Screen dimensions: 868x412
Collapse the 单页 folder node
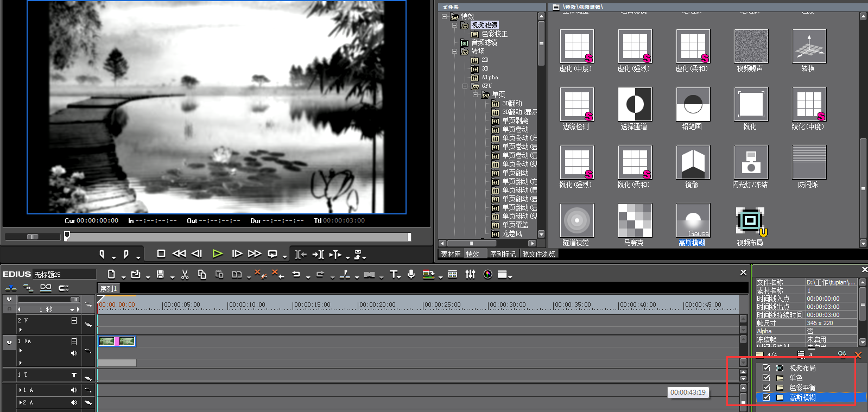pyautogui.click(x=475, y=94)
